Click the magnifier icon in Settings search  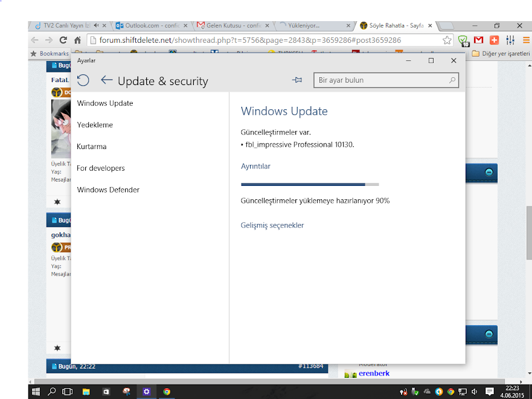tap(452, 80)
